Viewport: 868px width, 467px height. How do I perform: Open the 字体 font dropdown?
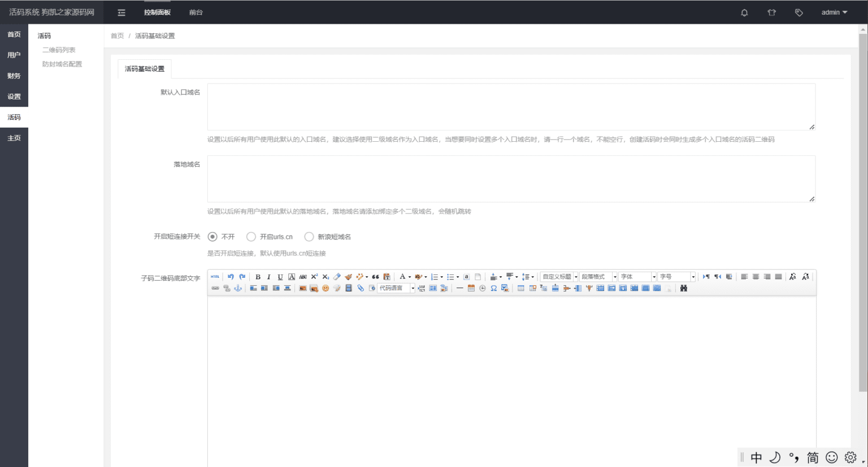click(x=637, y=277)
